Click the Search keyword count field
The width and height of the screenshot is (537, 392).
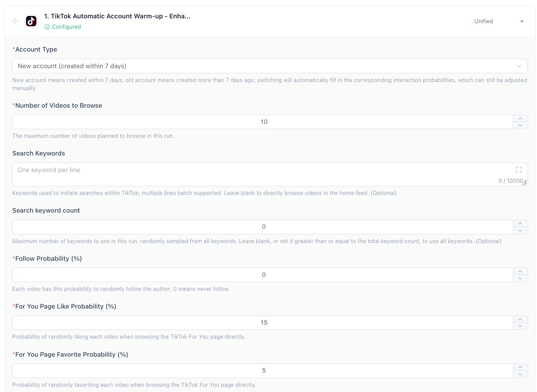[x=263, y=227]
